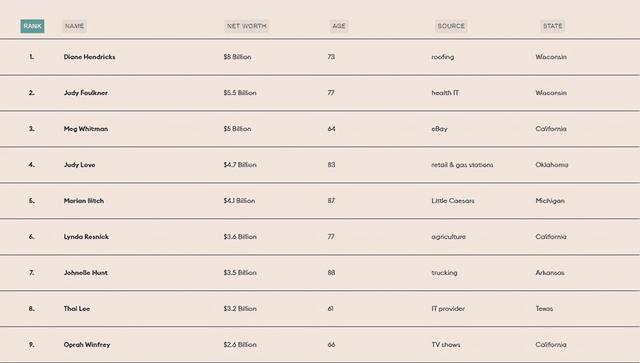
Task: Select Meg Whitman name entry
Action: tap(86, 129)
